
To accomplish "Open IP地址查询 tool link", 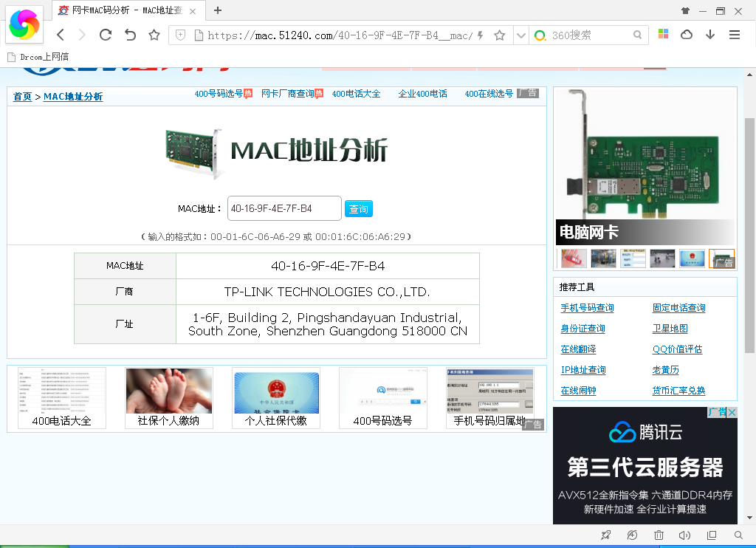I will tap(583, 370).
